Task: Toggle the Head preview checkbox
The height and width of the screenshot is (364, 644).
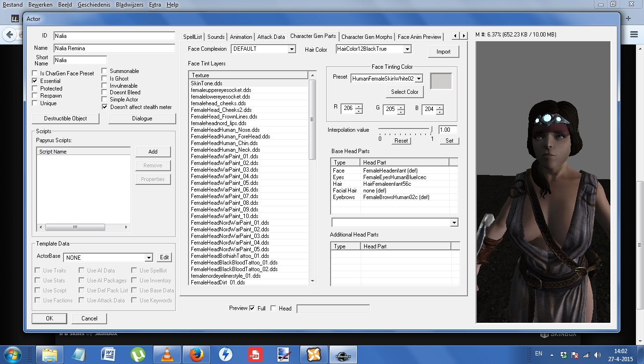Action: (x=273, y=308)
